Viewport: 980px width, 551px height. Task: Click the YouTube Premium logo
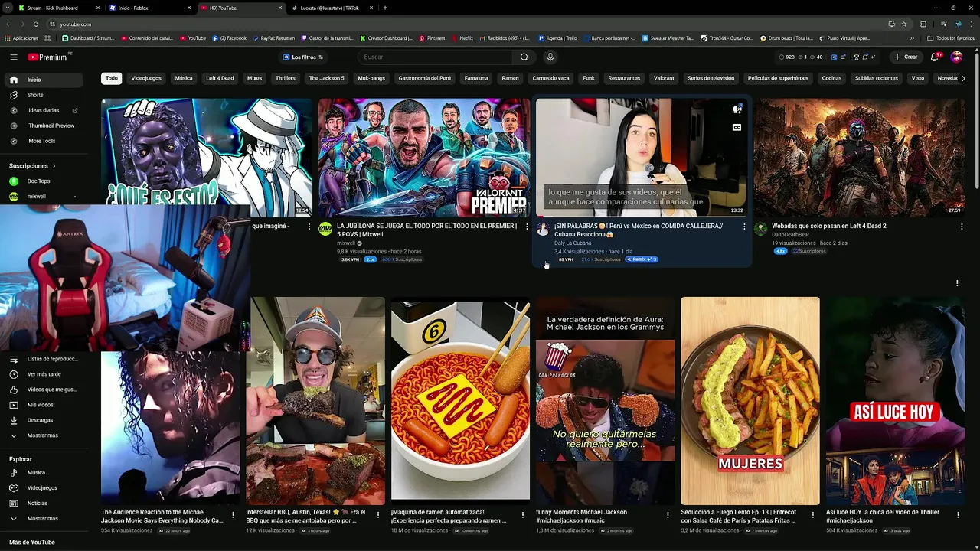(49, 57)
